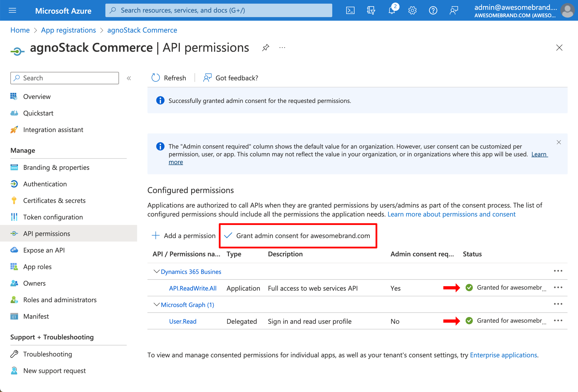The width and height of the screenshot is (578, 392).
Task: Click Add a permission
Action: pos(184,236)
